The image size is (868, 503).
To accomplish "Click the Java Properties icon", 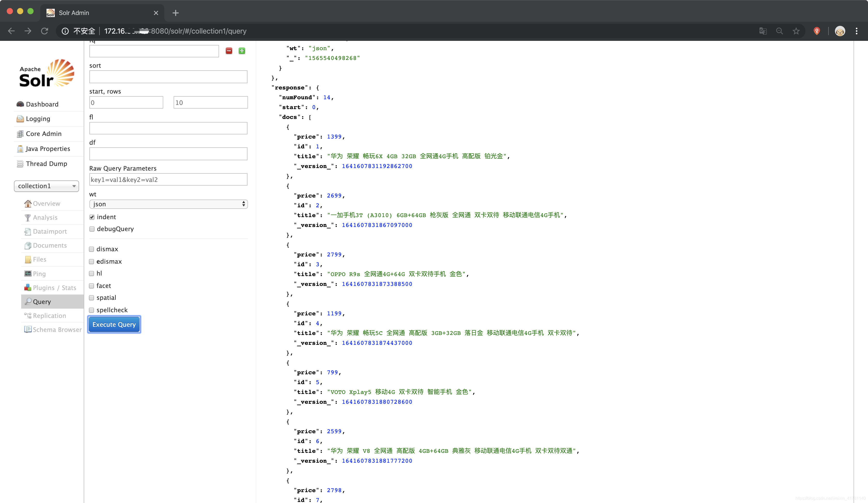I will (x=20, y=149).
